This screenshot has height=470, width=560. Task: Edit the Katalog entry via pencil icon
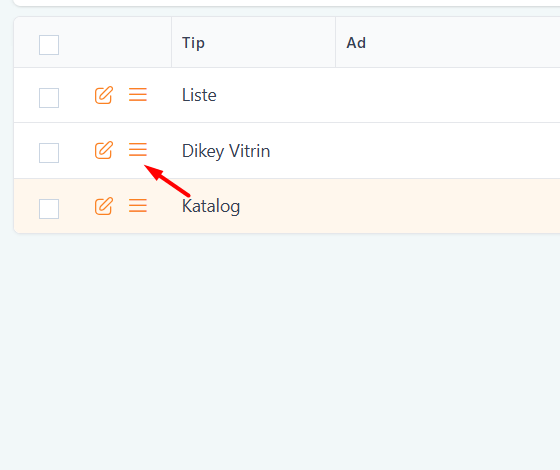(x=104, y=206)
